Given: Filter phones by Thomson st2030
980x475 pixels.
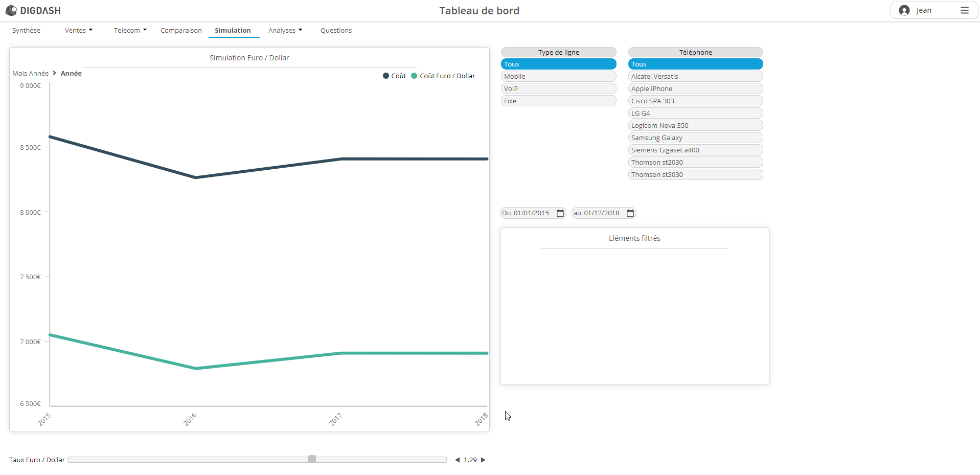Looking at the screenshot, I should (695, 162).
